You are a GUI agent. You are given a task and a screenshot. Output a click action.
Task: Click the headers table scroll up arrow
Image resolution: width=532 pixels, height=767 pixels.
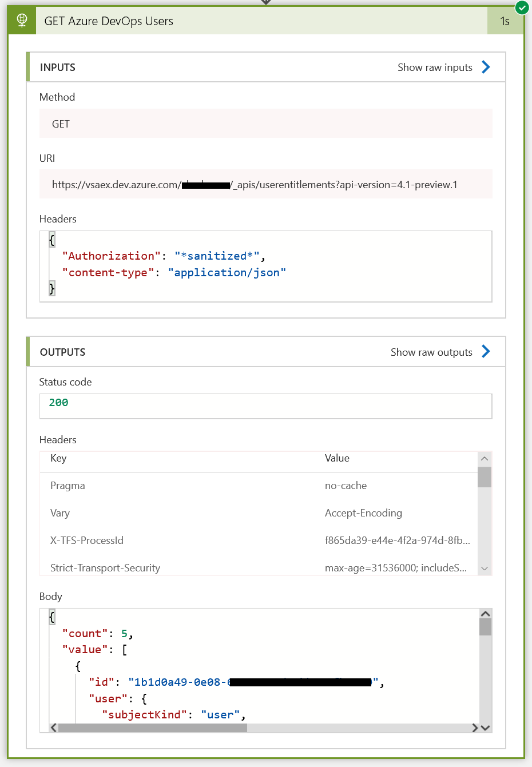coord(485,459)
